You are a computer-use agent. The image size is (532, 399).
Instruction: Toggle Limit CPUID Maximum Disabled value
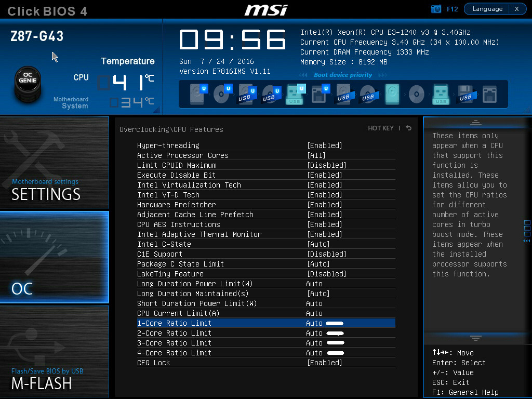326,165
